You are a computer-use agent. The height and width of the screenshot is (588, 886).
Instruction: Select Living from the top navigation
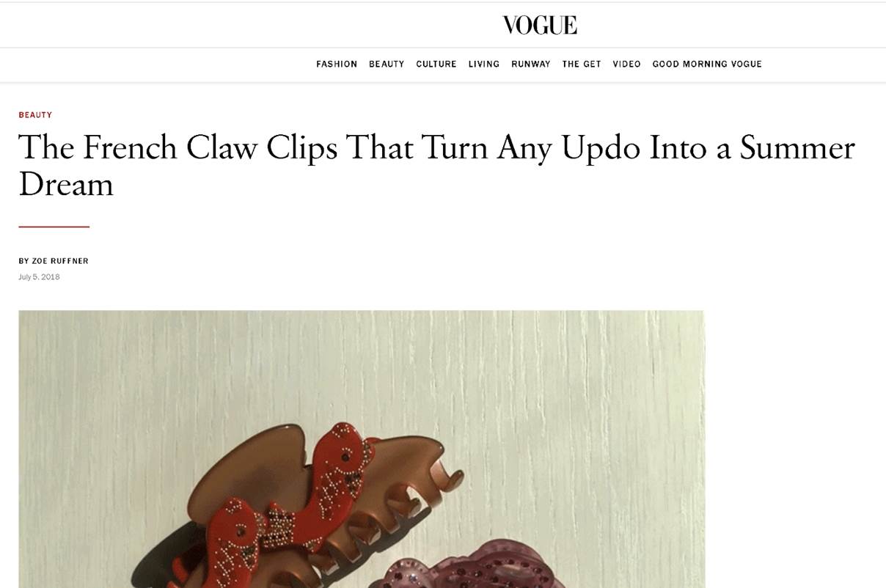click(484, 65)
